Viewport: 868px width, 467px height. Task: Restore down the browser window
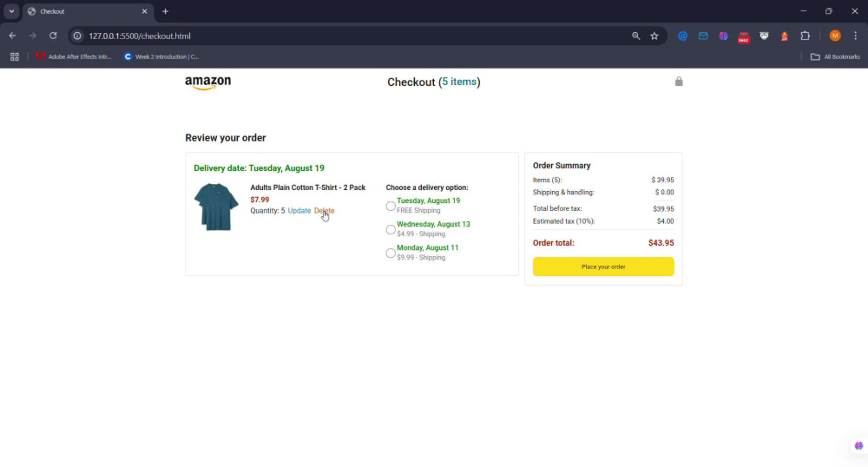(829, 11)
